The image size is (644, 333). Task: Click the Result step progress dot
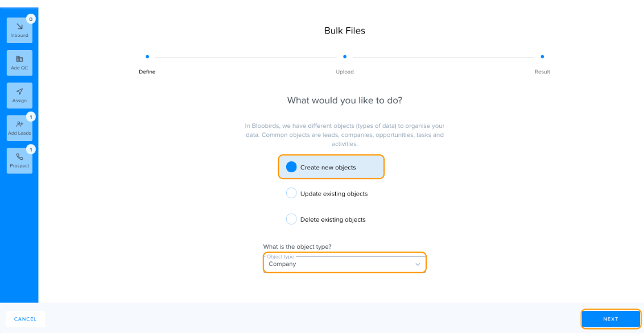pyautogui.click(x=542, y=57)
